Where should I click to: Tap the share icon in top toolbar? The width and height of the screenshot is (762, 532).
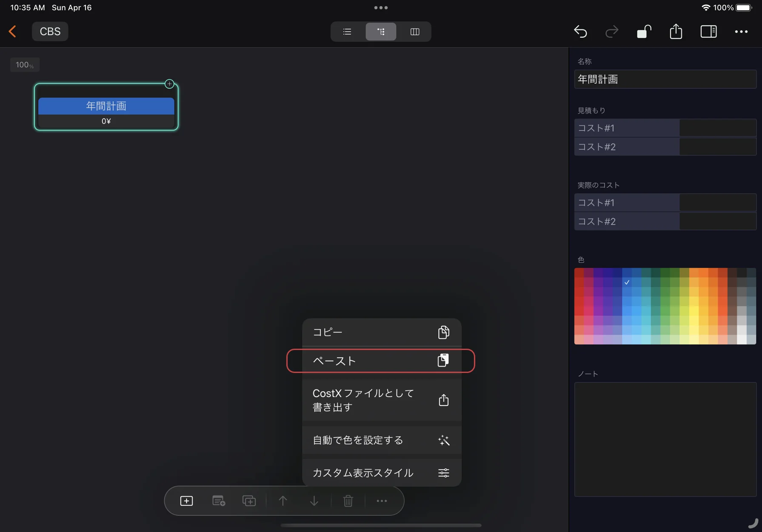pos(676,31)
